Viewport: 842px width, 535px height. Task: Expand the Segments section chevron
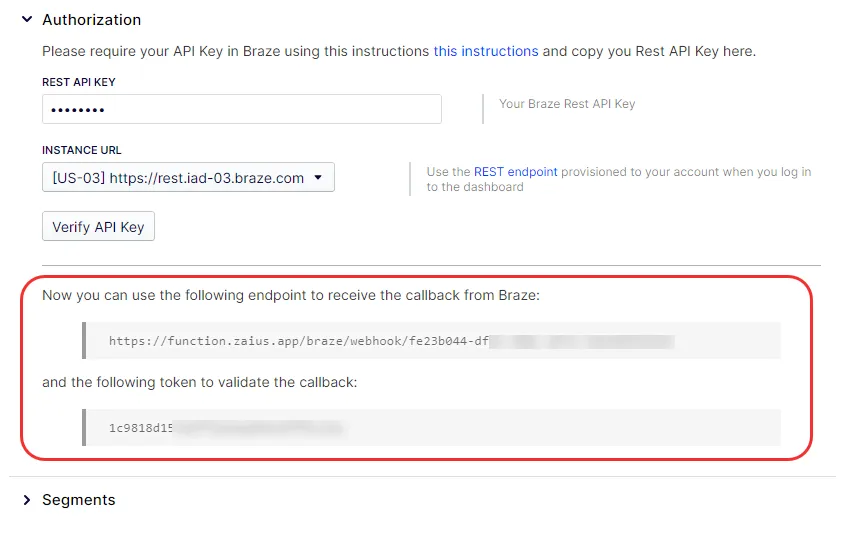[x=27, y=500]
